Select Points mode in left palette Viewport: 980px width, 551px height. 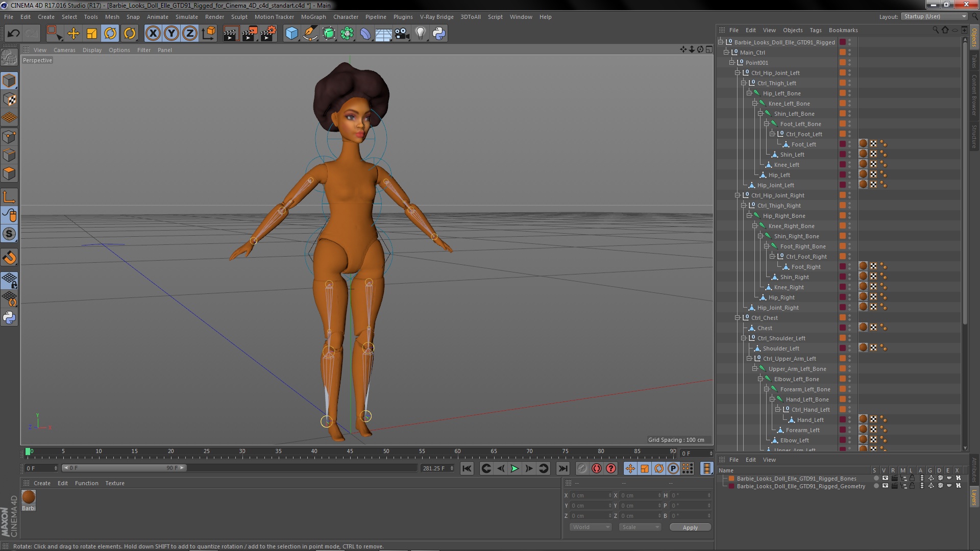pyautogui.click(x=9, y=137)
